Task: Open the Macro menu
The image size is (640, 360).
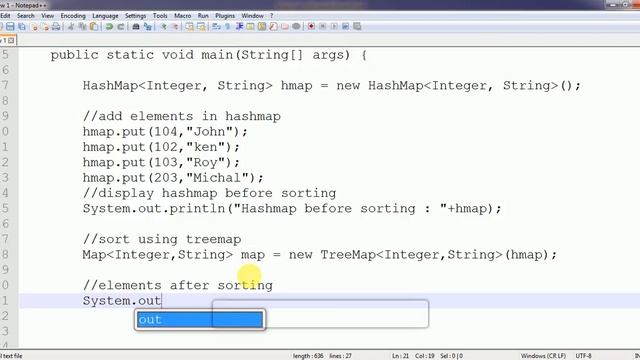Action: point(182,16)
